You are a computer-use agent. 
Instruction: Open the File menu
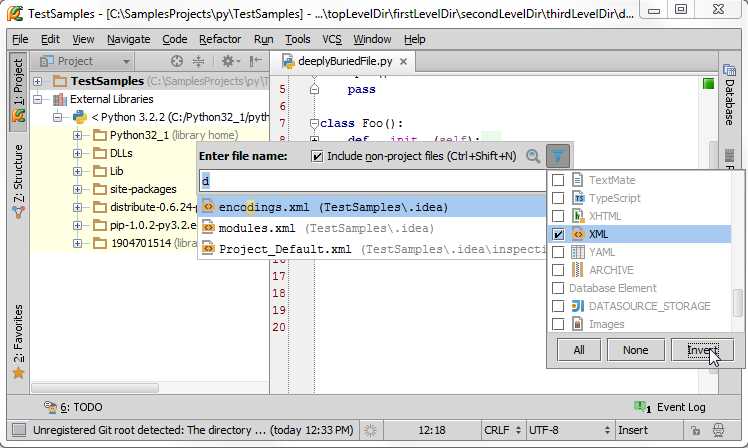[x=20, y=39]
